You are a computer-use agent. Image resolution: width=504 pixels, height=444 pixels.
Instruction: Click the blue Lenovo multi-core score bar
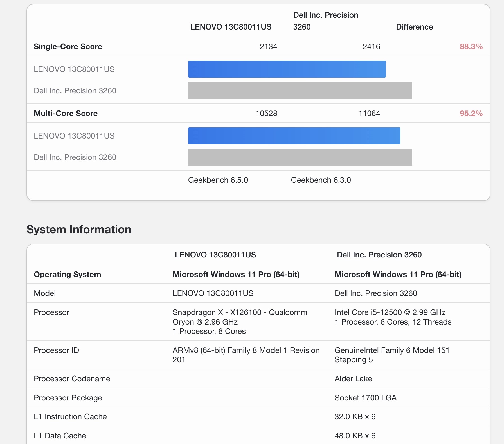[294, 136]
